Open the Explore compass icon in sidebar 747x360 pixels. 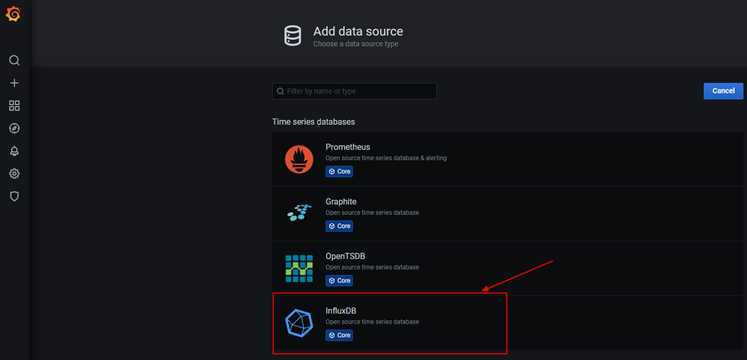click(x=14, y=129)
